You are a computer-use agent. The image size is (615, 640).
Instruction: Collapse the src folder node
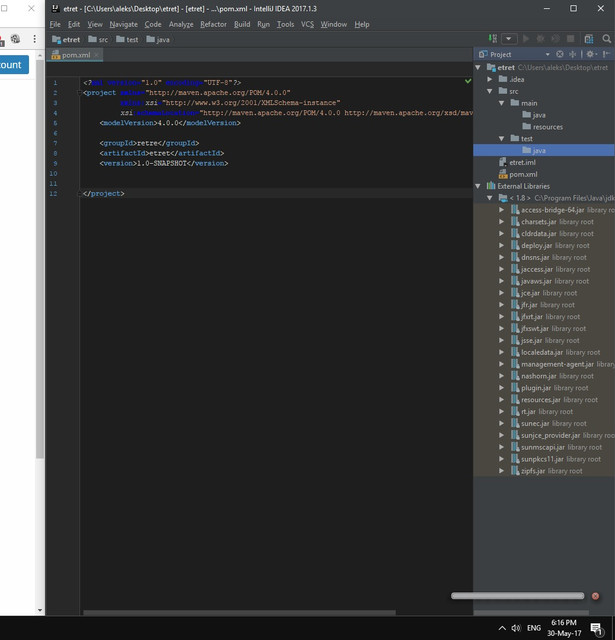point(490,91)
